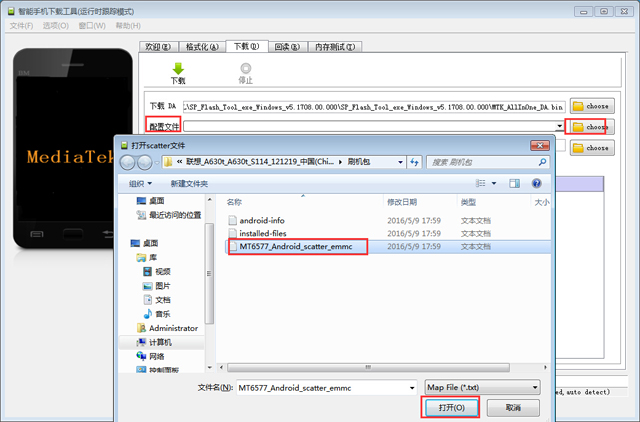Click the 打开(O) button
Screen dimensions: 640x422
(451, 407)
